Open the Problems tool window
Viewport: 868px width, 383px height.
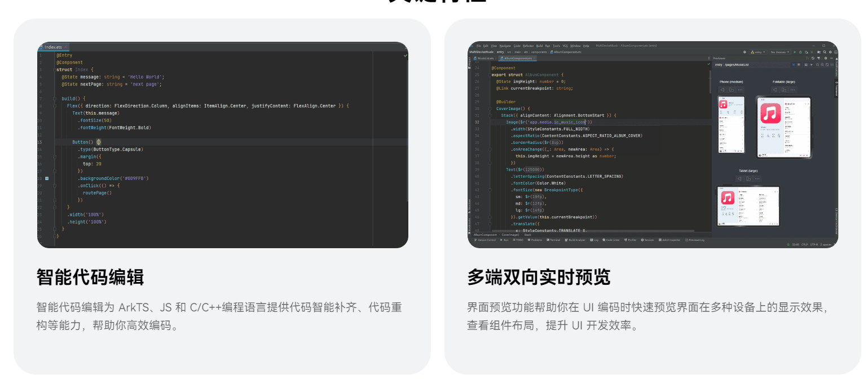[535, 240]
